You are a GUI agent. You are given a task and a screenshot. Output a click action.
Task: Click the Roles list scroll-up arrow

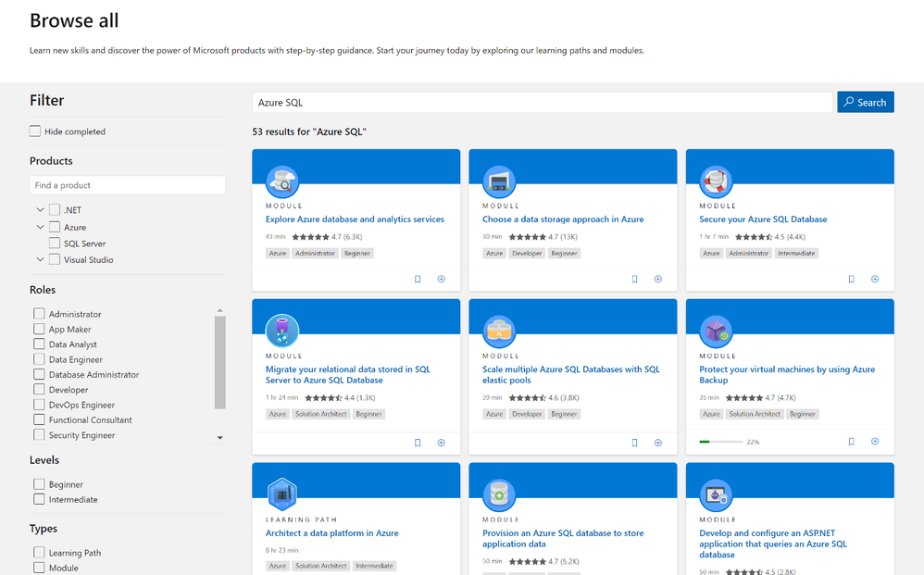(x=219, y=310)
